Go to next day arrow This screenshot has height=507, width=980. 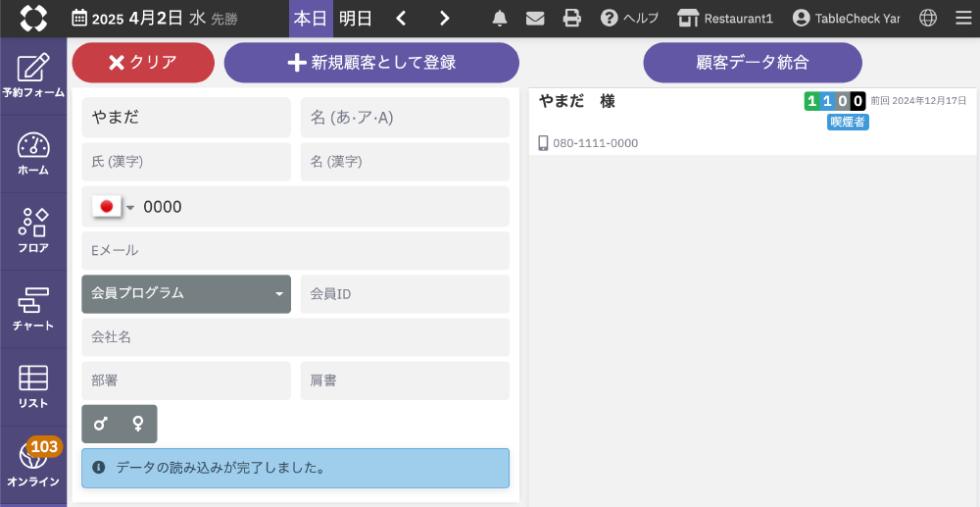(444, 18)
